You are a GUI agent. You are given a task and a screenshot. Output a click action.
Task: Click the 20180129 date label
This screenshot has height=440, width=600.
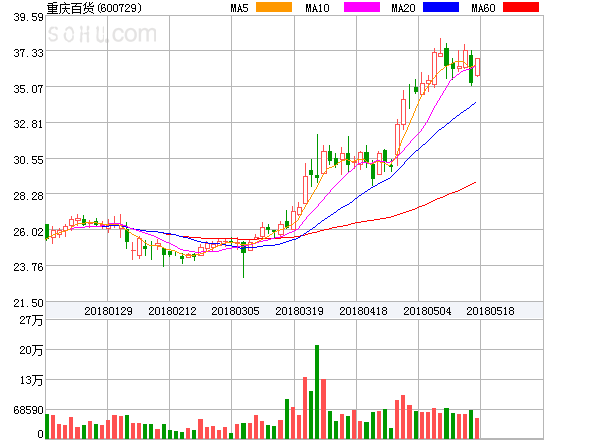(x=108, y=311)
